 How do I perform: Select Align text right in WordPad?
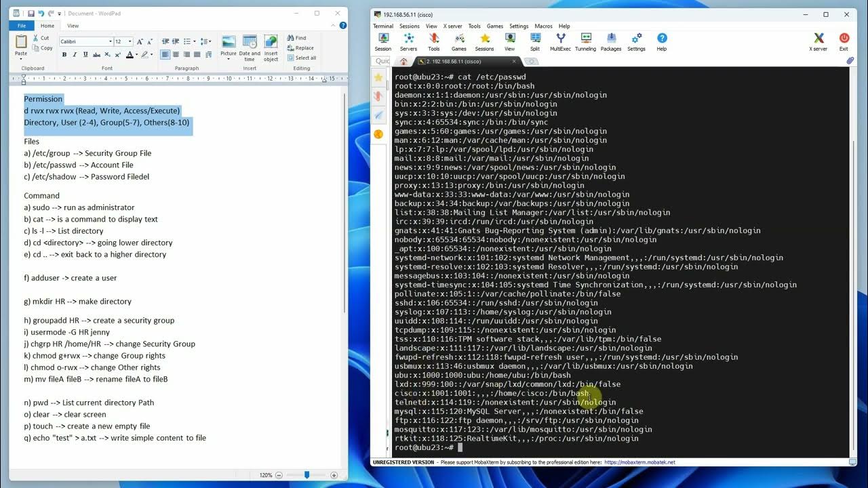tap(186, 55)
